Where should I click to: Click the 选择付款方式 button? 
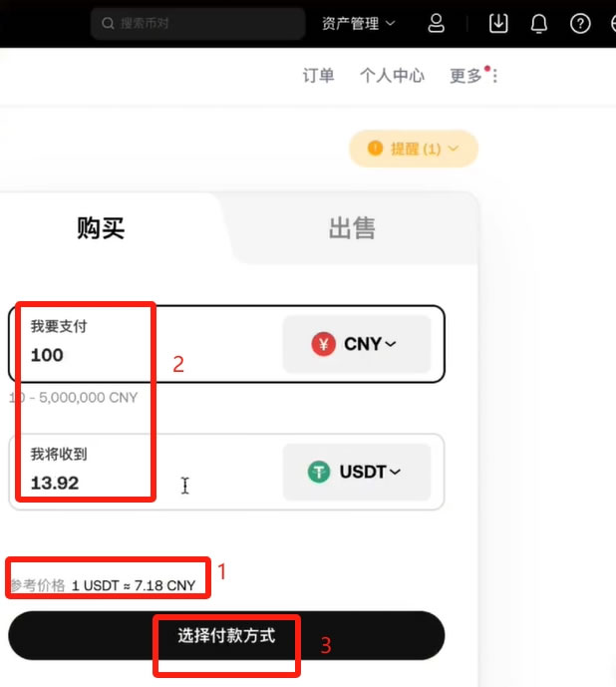(226, 635)
